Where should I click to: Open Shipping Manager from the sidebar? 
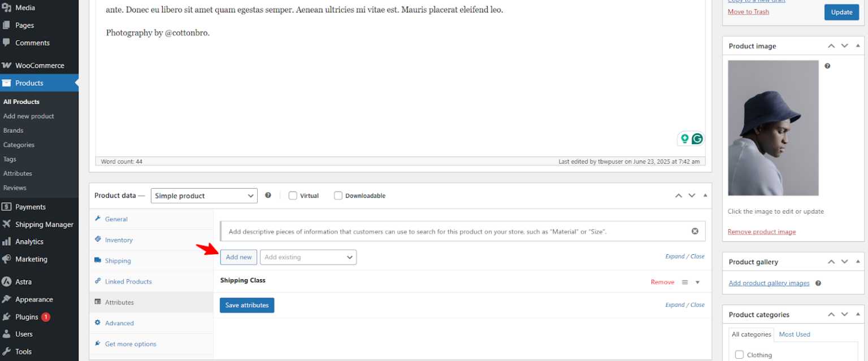click(44, 224)
